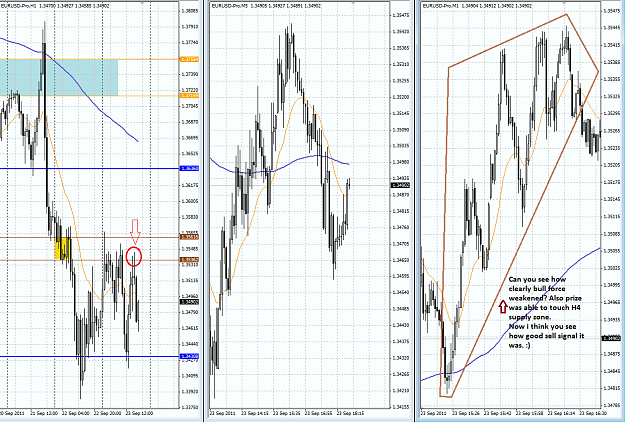Click the 23 Sep 15:35 time label
Viewport: 625px width, 422px height.
(287, 413)
